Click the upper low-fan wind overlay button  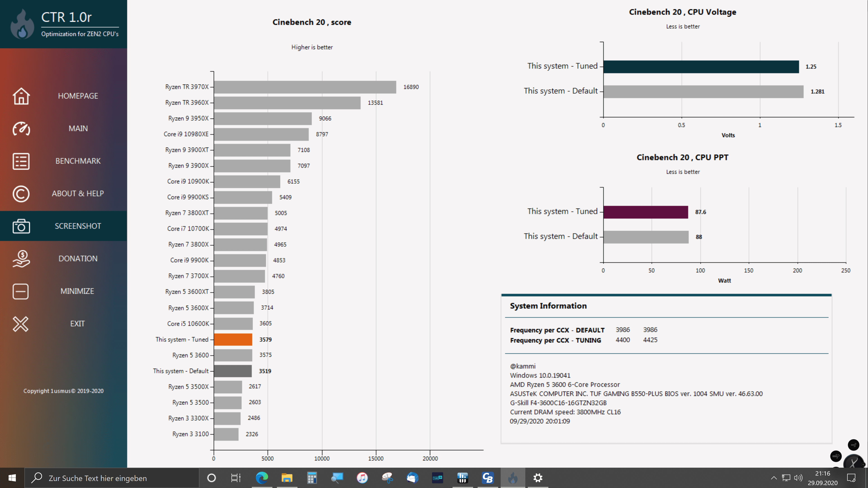point(853,445)
